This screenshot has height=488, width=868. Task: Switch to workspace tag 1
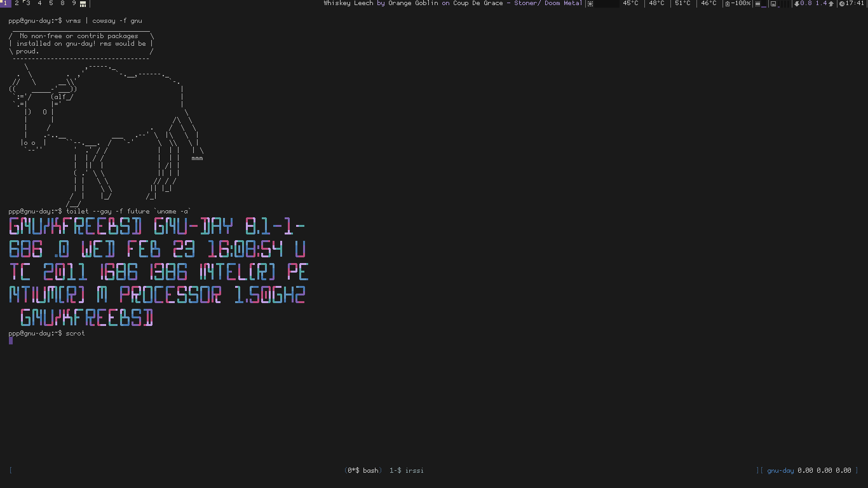pyautogui.click(x=5, y=3)
